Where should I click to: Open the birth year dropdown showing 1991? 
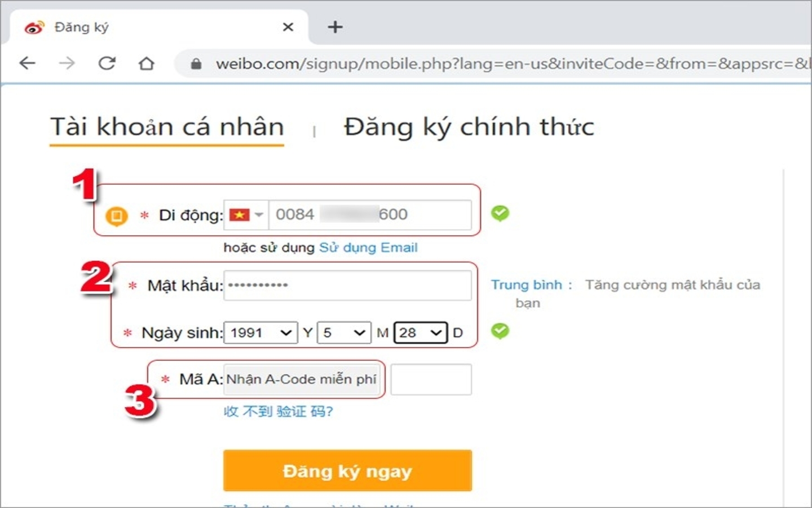coord(261,332)
